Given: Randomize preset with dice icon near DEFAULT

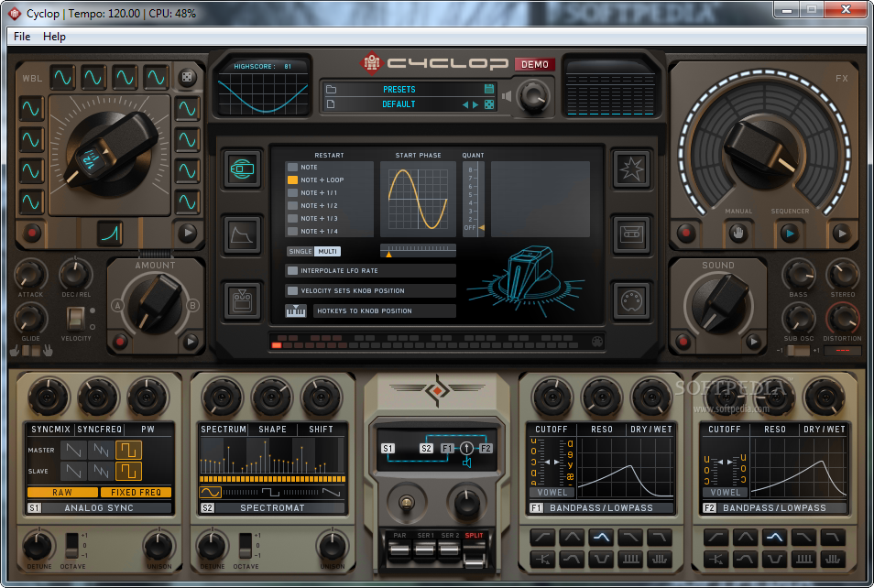Looking at the screenshot, I should [x=489, y=104].
